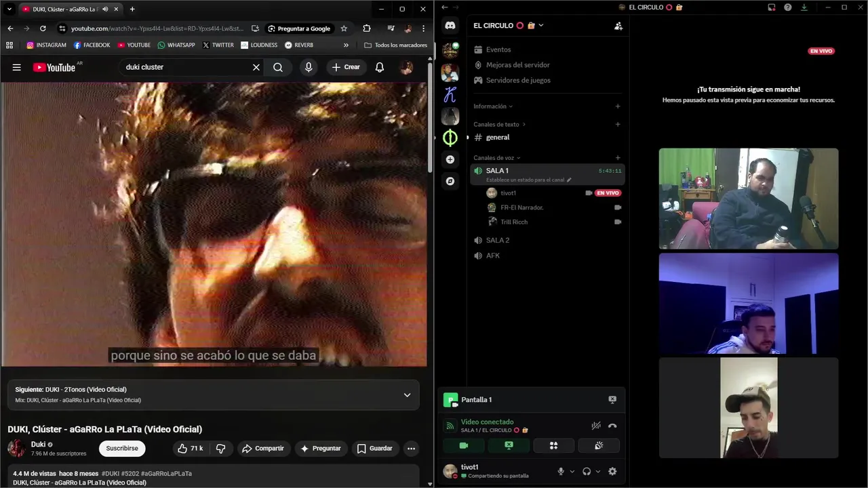Toggle Discord noise suppression

(x=596, y=426)
